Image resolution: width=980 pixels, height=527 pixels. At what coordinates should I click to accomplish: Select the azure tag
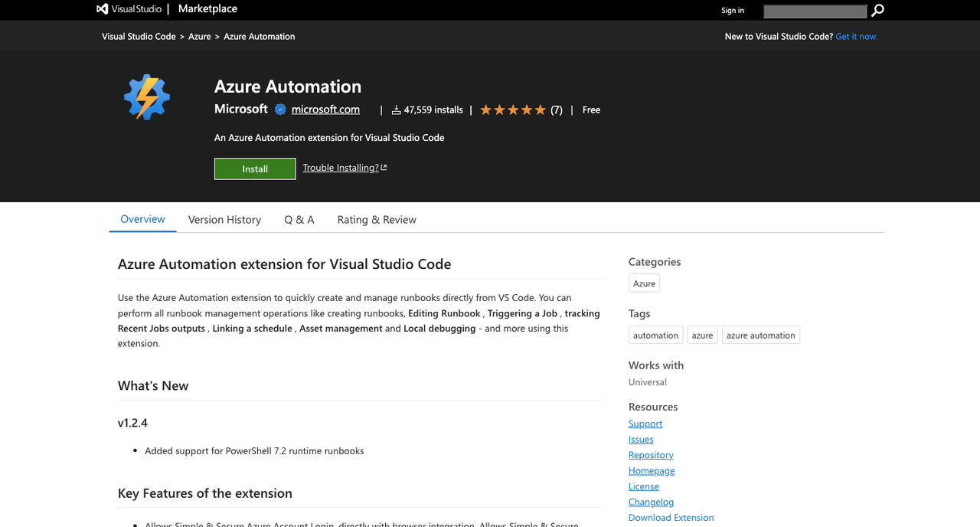coord(702,335)
